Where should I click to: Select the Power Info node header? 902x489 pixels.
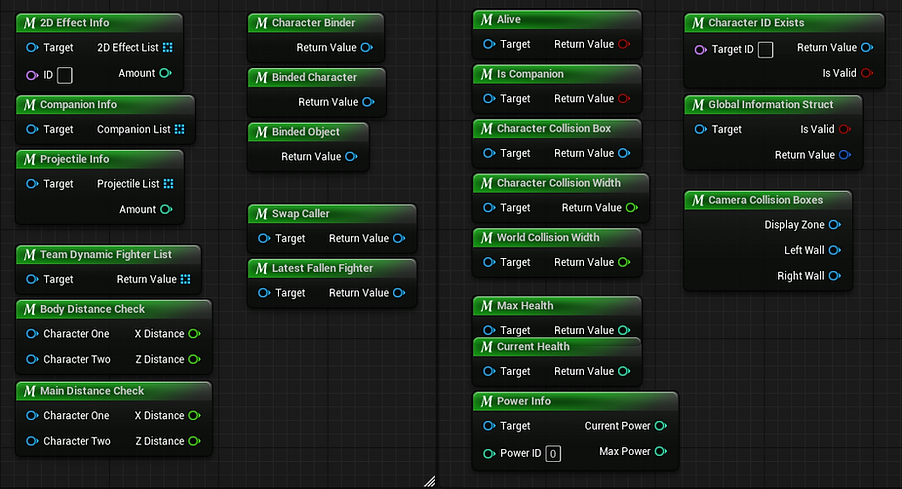click(x=575, y=402)
